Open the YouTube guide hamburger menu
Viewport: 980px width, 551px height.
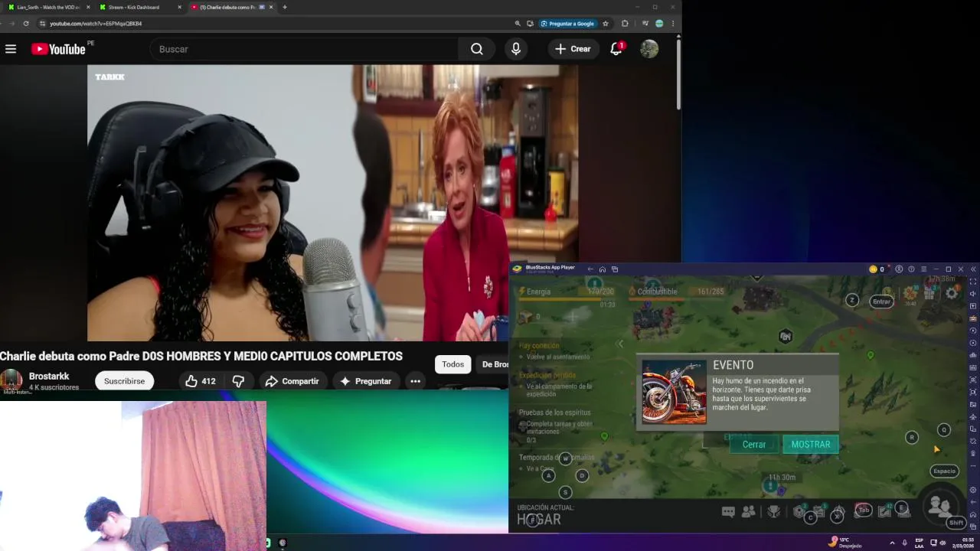11,49
